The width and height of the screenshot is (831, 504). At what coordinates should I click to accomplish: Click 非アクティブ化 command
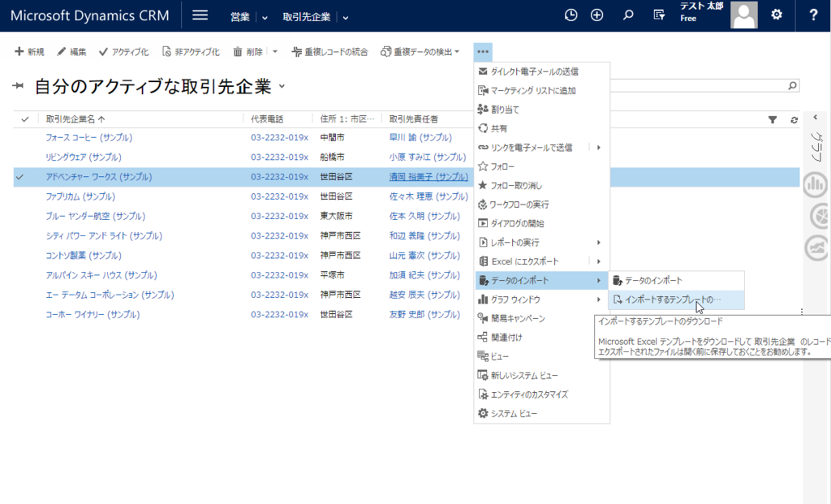(191, 51)
